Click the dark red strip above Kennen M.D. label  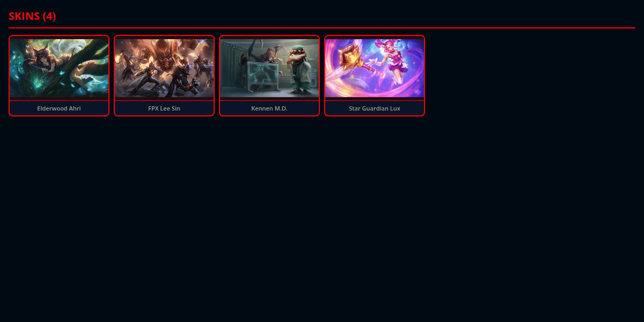pos(269,99)
